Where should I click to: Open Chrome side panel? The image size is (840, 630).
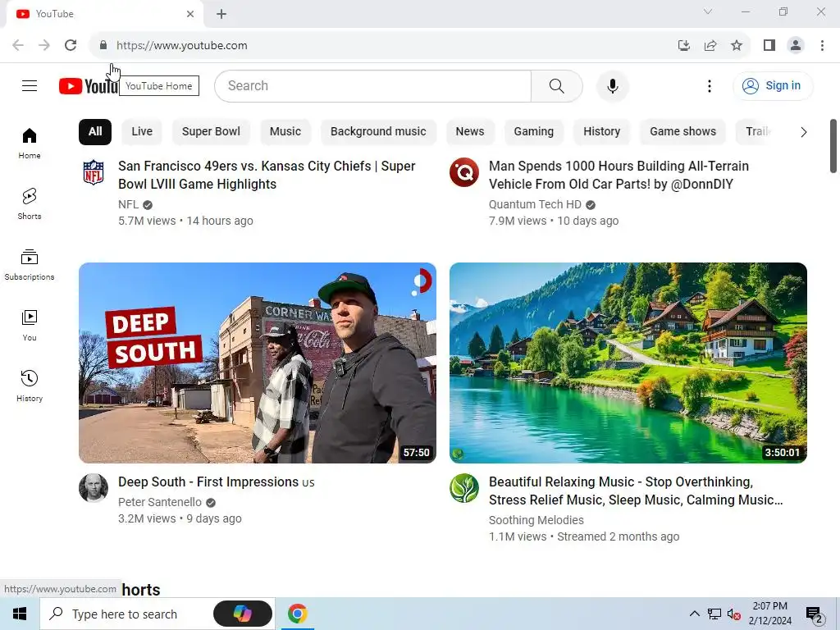pos(769,45)
